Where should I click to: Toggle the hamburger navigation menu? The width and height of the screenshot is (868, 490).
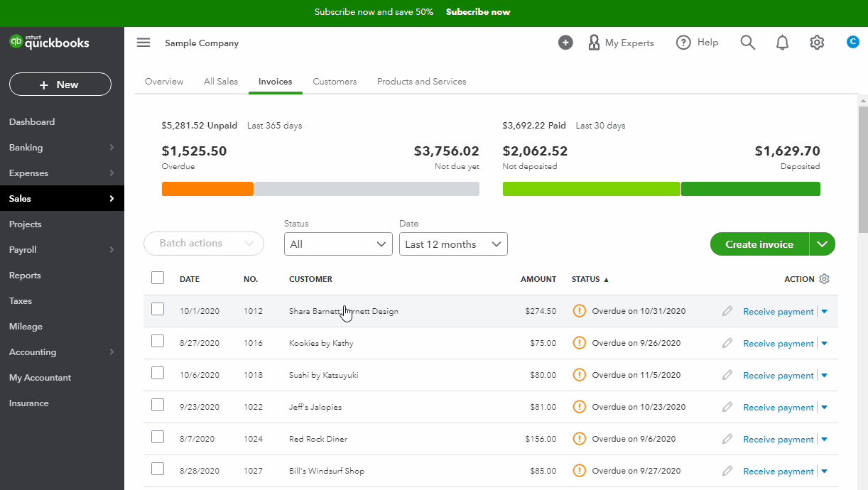point(143,43)
